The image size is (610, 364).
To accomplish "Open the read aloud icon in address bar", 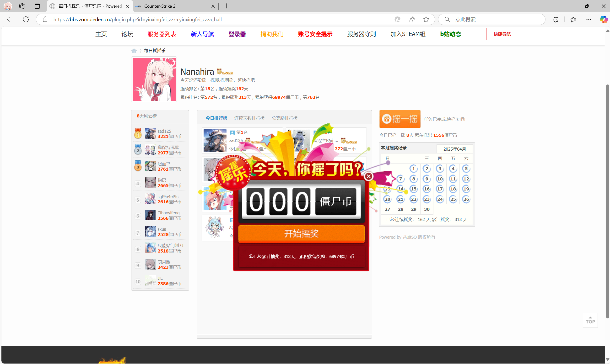I will [x=412, y=19].
